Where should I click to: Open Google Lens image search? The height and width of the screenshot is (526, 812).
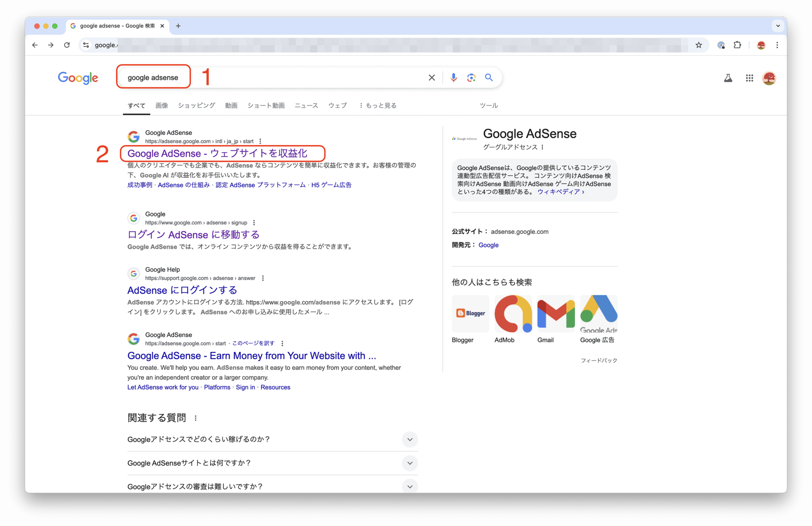point(471,77)
